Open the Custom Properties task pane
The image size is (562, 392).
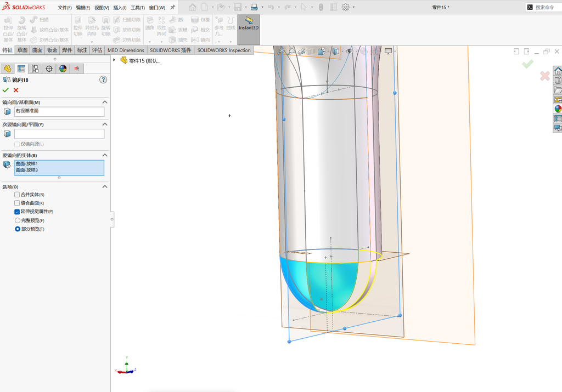(558, 118)
